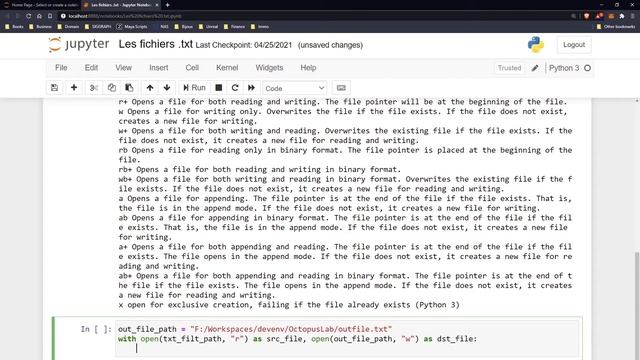Open the Domain bookmark folder
The height and width of the screenshot is (360, 640).
pos(68,27)
